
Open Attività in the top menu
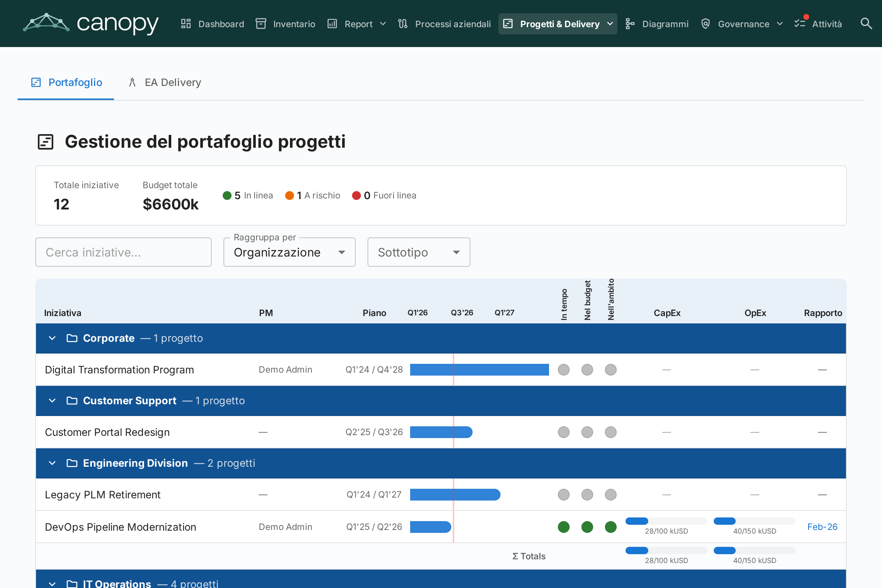pos(818,24)
